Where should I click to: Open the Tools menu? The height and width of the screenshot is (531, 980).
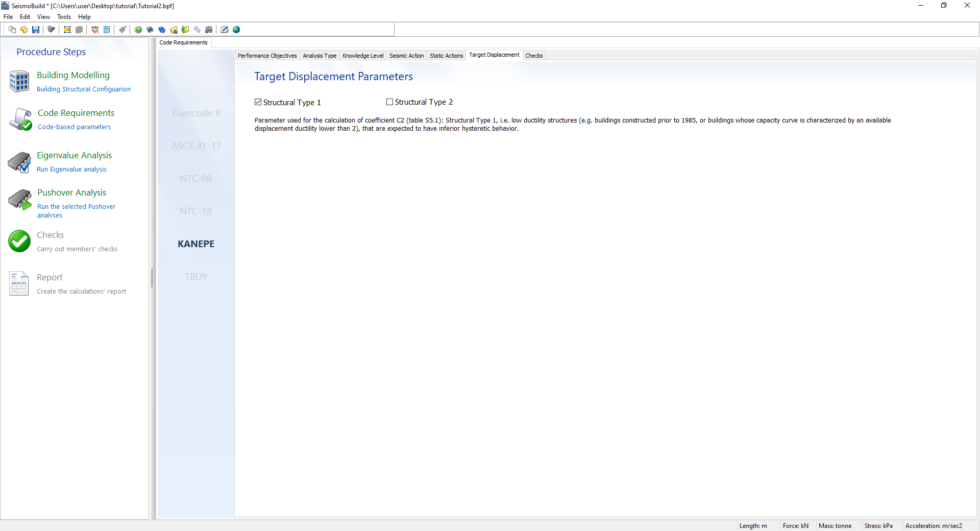coord(64,17)
